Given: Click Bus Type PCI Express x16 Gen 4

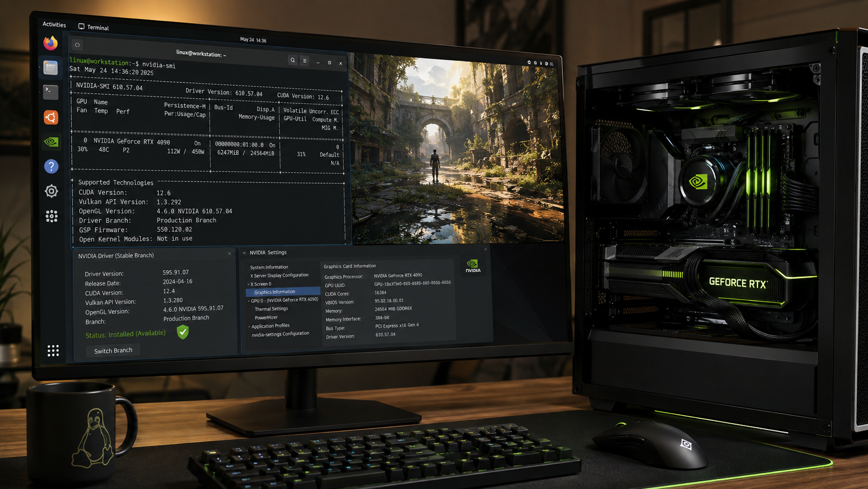Looking at the screenshot, I should coord(397,326).
